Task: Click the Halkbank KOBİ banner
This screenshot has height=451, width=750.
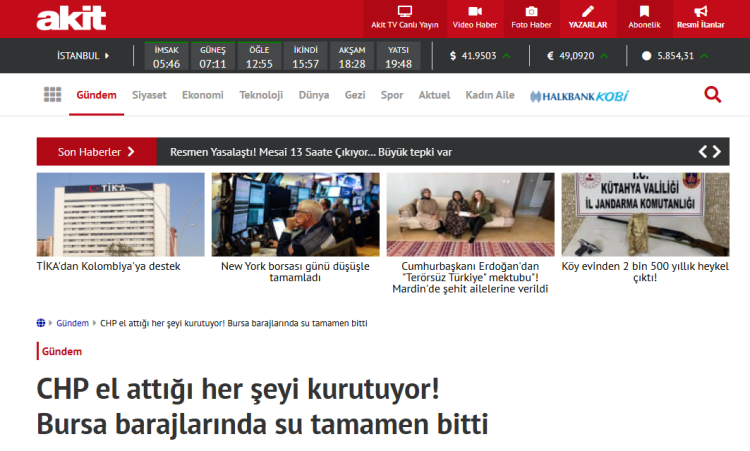Action: point(579,96)
